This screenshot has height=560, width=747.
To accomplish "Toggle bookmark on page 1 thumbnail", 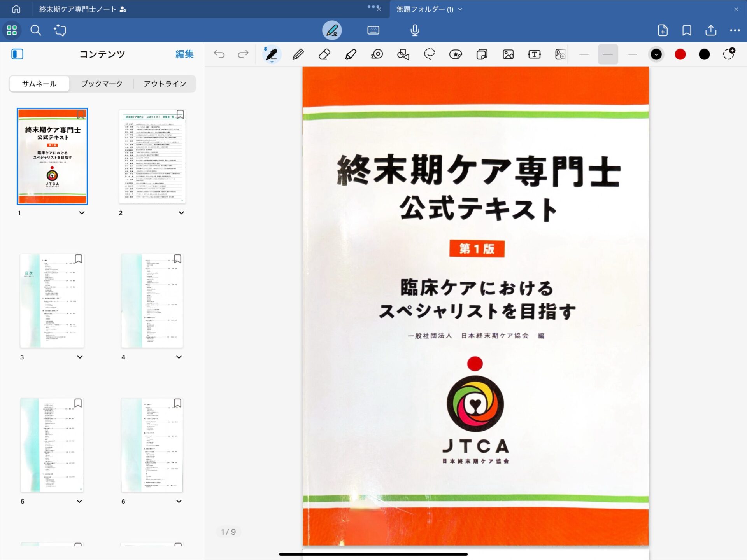I will pyautogui.click(x=81, y=114).
